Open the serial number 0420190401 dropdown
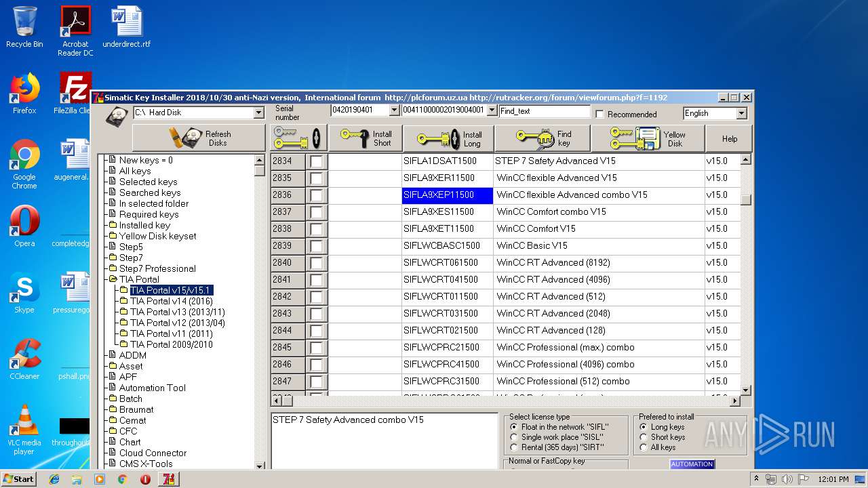The height and width of the screenshot is (488, 868). pos(395,110)
